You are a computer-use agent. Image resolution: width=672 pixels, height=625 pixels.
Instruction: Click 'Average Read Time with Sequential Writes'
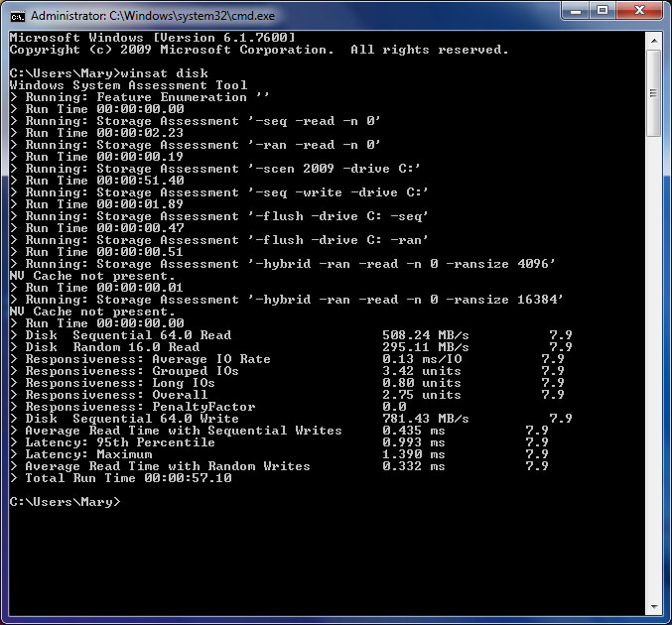point(184,431)
